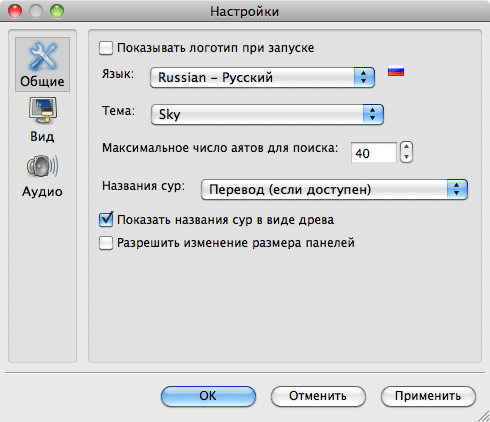Uncheck Показать названия сур в виде древа
Screen dimensions: 490x422
click(106, 220)
